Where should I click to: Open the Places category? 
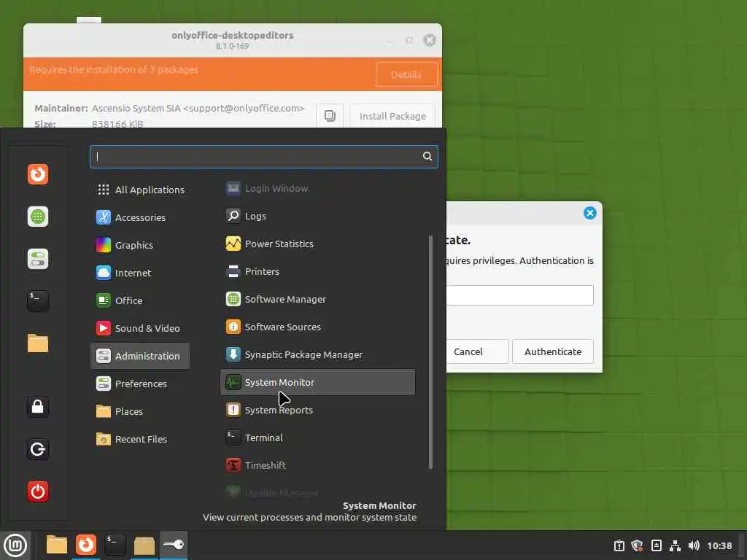pyautogui.click(x=140, y=411)
